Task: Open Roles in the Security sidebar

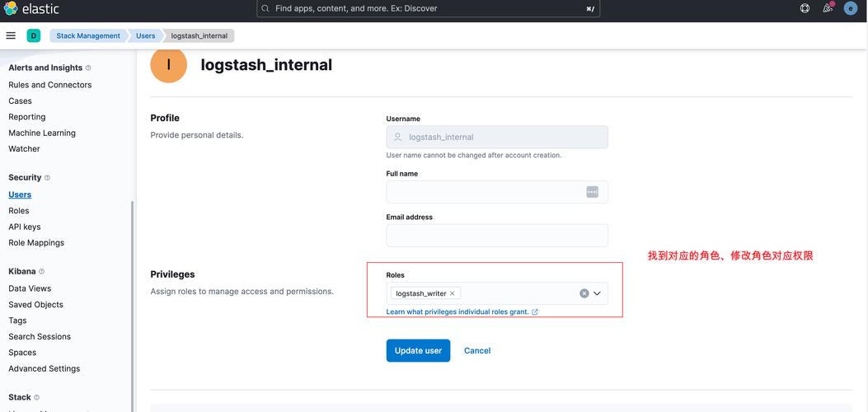Action: coord(19,211)
